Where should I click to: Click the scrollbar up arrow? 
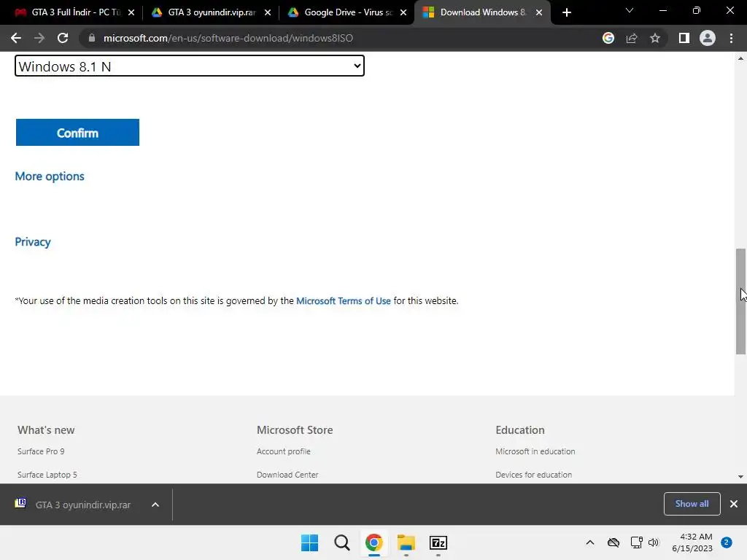click(x=740, y=58)
